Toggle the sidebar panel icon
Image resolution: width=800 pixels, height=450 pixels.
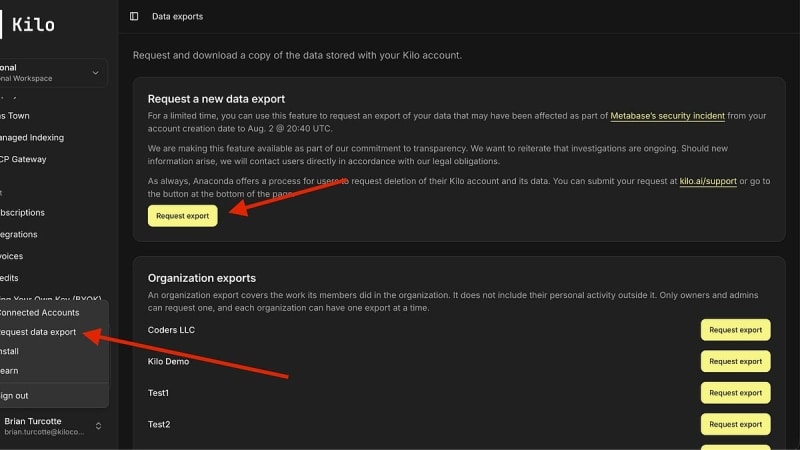point(134,16)
